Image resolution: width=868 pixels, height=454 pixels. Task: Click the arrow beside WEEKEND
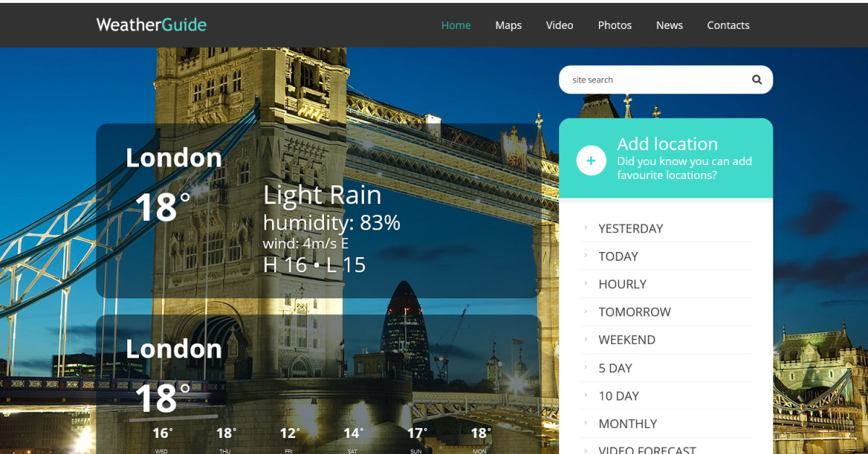pos(585,339)
